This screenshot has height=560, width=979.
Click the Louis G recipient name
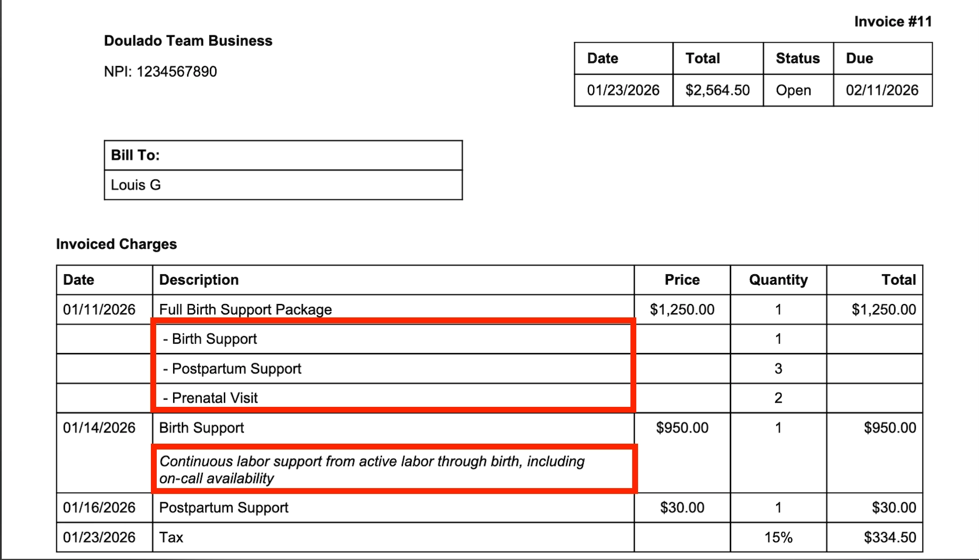136,185
